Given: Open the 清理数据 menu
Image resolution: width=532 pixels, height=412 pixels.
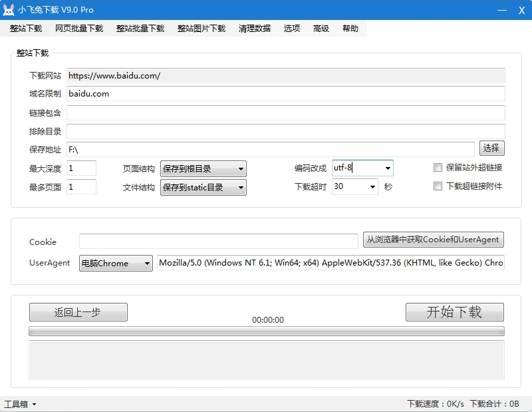Looking at the screenshot, I should [255, 29].
